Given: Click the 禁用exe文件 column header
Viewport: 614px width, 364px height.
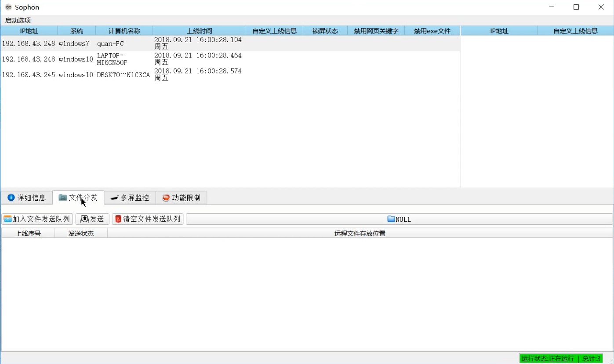Looking at the screenshot, I should tap(432, 31).
